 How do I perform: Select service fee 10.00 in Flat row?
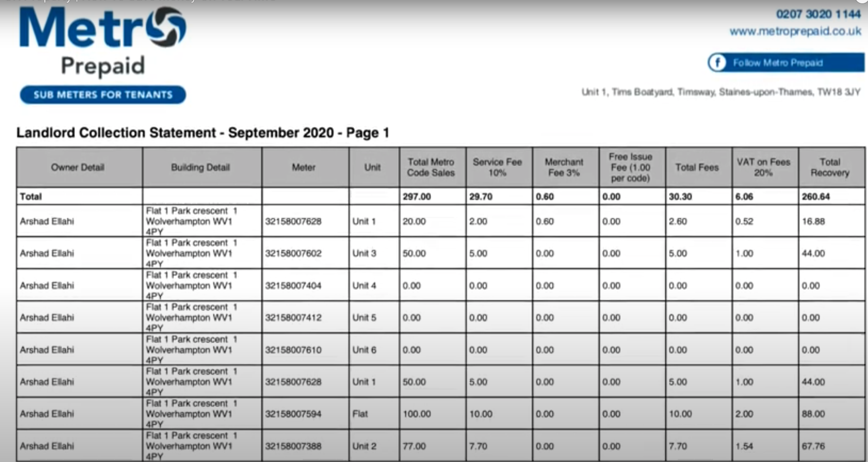tap(481, 414)
